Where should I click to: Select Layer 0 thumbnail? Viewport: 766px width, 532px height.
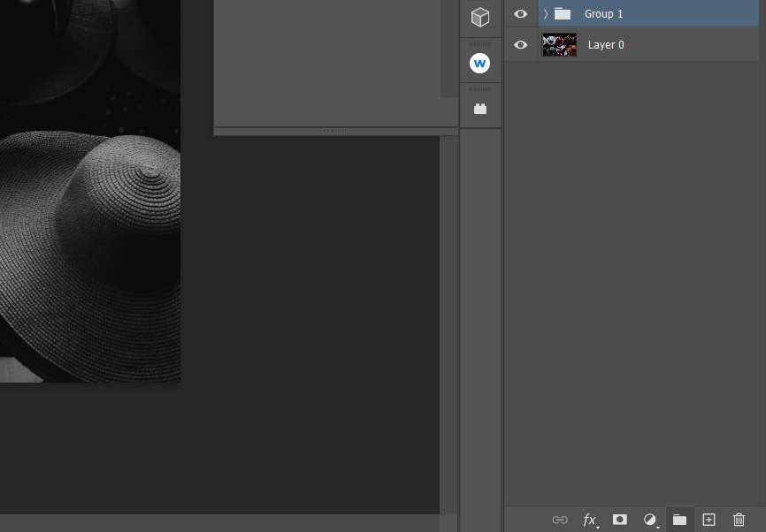coord(559,44)
